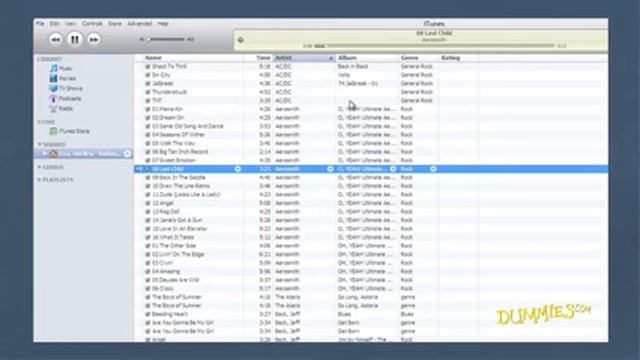Image resolution: width=640 pixels, height=360 pixels.
Task: Open the Podcasts library icon
Action: click(53, 98)
